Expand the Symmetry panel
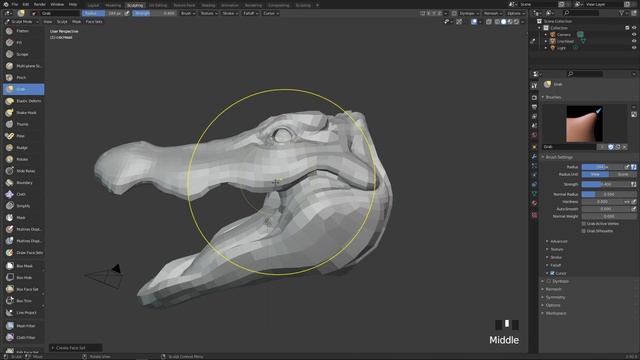This screenshot has width=640, height=360. tap(555, 297)
